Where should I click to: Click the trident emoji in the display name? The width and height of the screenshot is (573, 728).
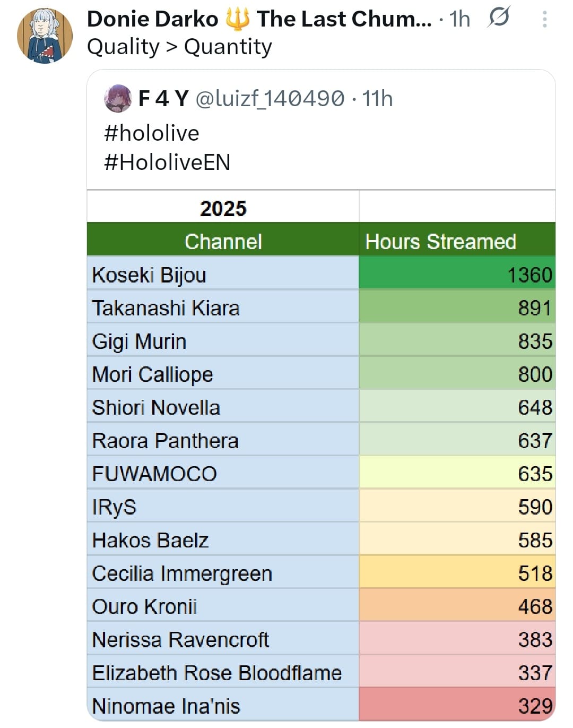[x=237, y=19]
